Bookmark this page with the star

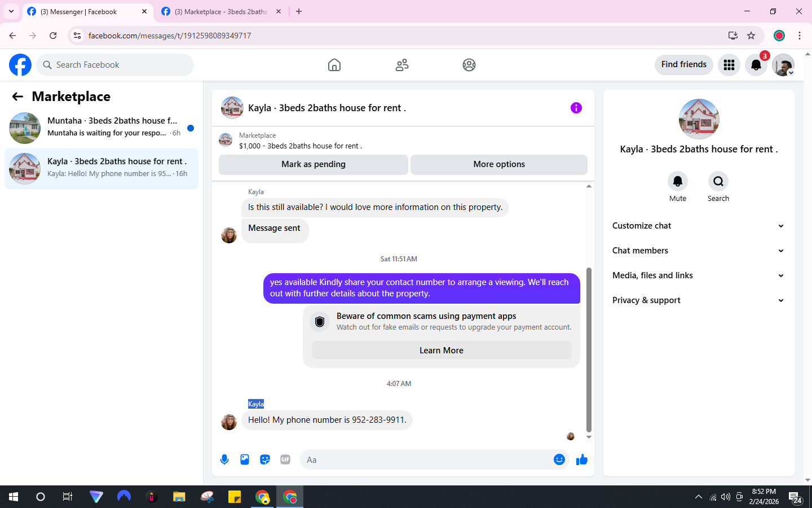[751, 36]
